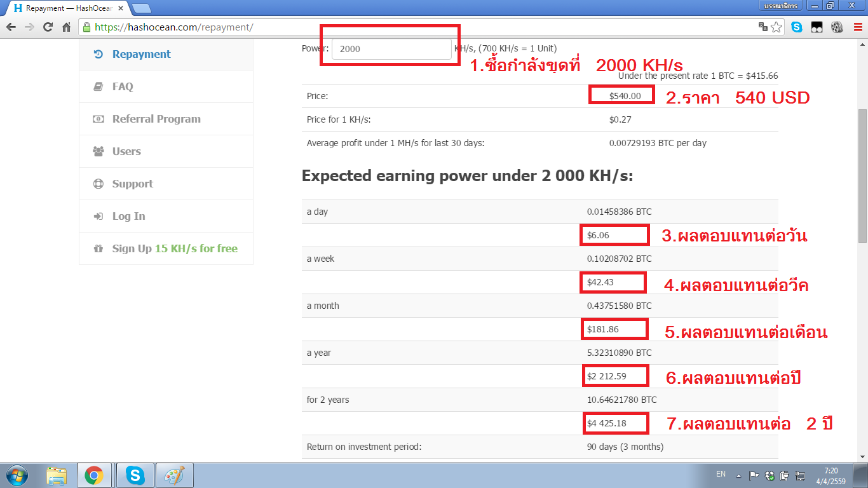Click the Action Center flag tray icon
Image resolution: width=868 pixels, height=488 pixels.
(754, 475)
